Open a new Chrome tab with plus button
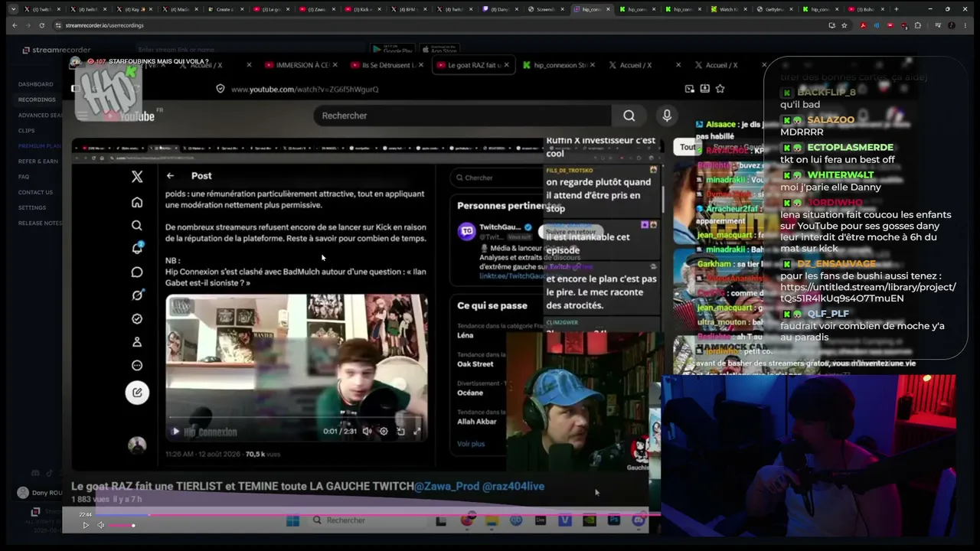The image size is (980, 551). [x=897, y=9]
